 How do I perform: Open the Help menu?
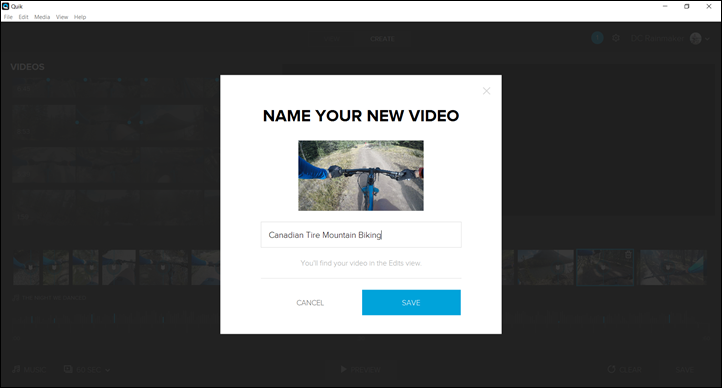coord(80,17)
